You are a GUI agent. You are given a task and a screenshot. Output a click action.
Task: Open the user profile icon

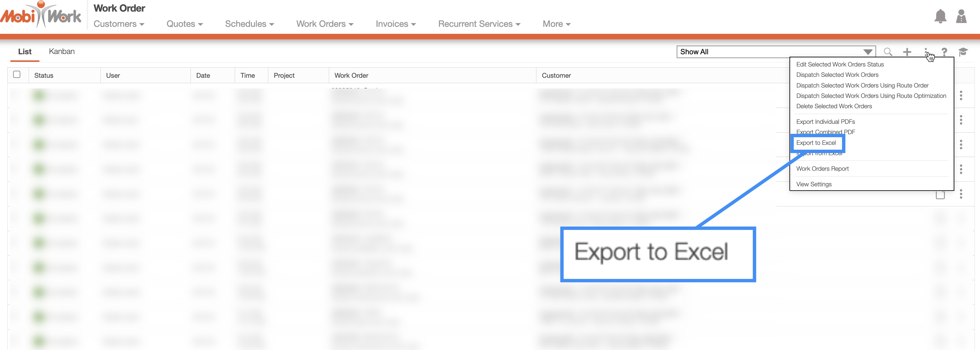(961, 16)
